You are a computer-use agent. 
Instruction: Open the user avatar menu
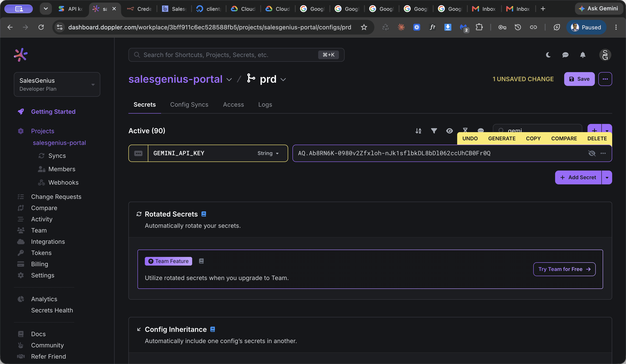[605, 55]
